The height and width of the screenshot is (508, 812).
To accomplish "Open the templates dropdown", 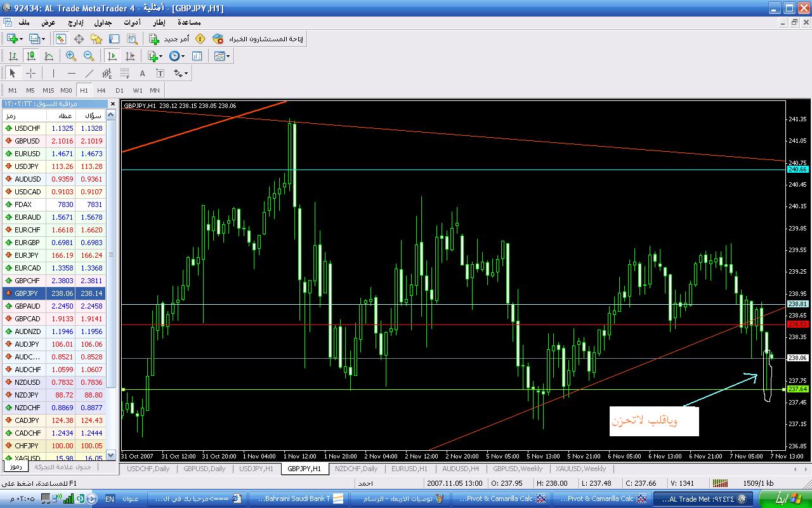I will tap(228, 56).
